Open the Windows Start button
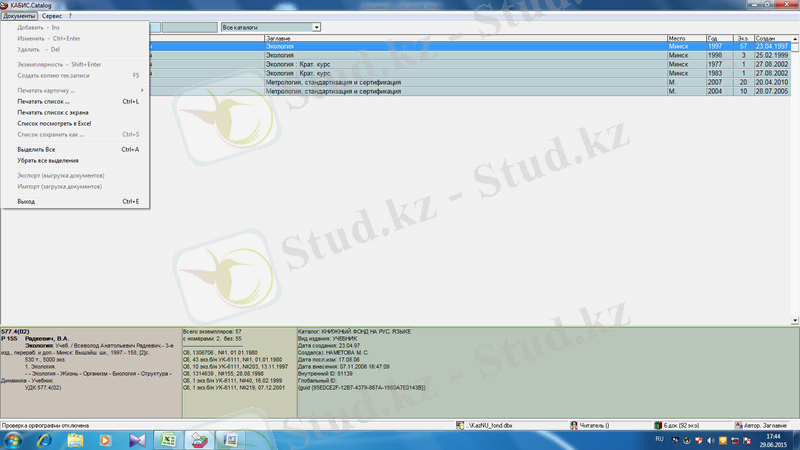The height and width of the screenshot is (450, 800). click(13, 440)
